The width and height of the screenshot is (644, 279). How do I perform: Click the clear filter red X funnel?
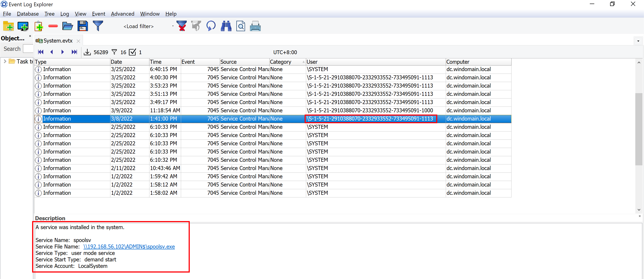click(x=182, y=26)
